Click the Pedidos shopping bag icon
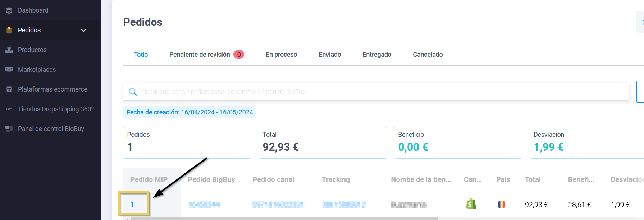Screen dimensions: 644x220 coord(9,30)
